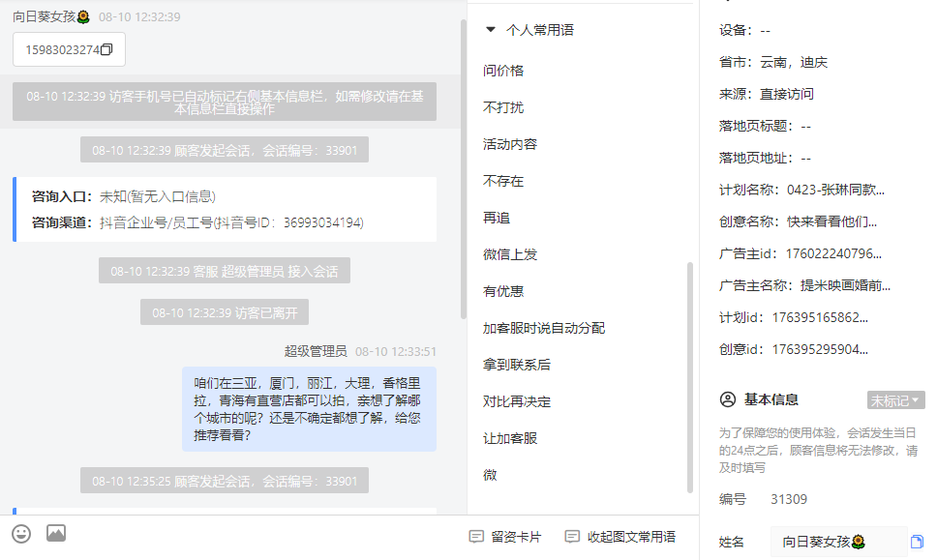Copy the customer name icon beside 向日葵女孩
Viewport: 937px width, 560px height.
(x=917, y=542)
